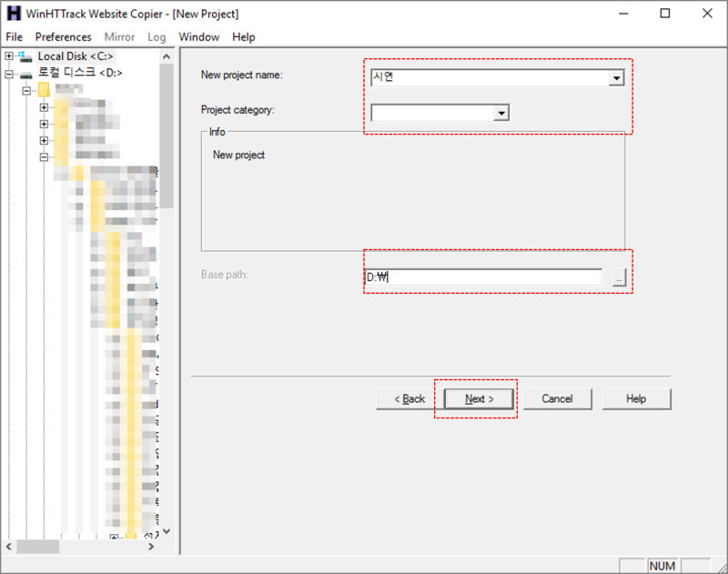Click the folder icon directly under 로컬 디스크 D:
This screenshot has width=728, height=574.
pyautogui.click(x=44, y=89)
